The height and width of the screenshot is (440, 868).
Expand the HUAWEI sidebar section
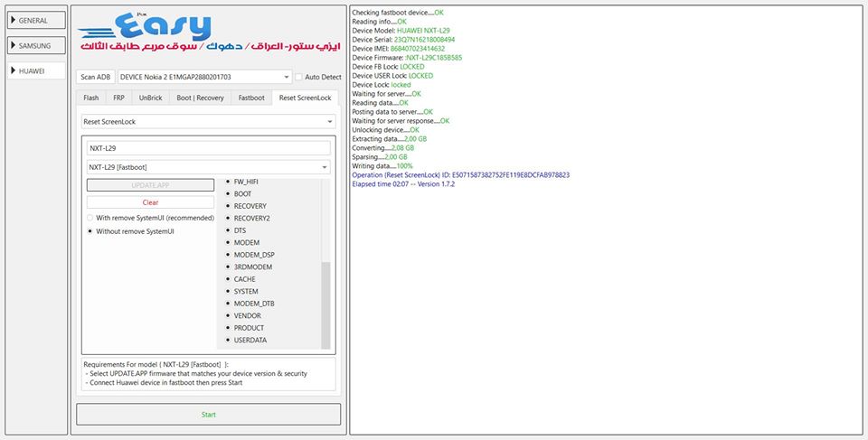click(36, 70)
